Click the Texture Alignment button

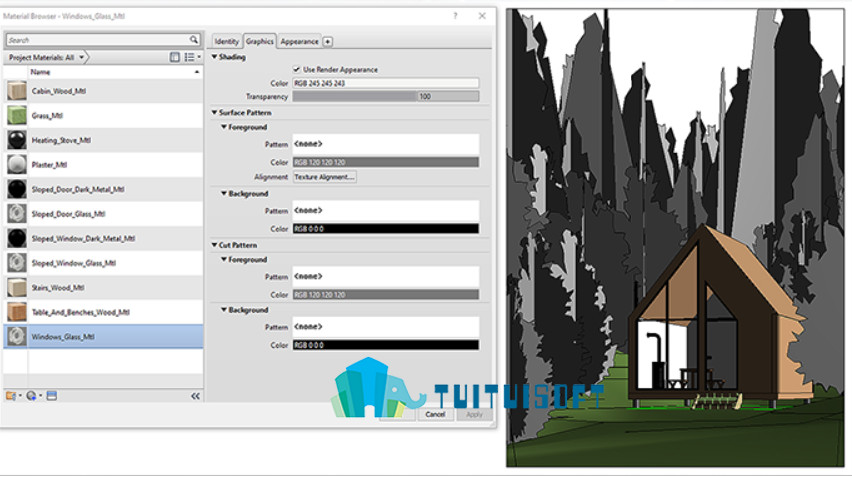click(x=324, y=177)
